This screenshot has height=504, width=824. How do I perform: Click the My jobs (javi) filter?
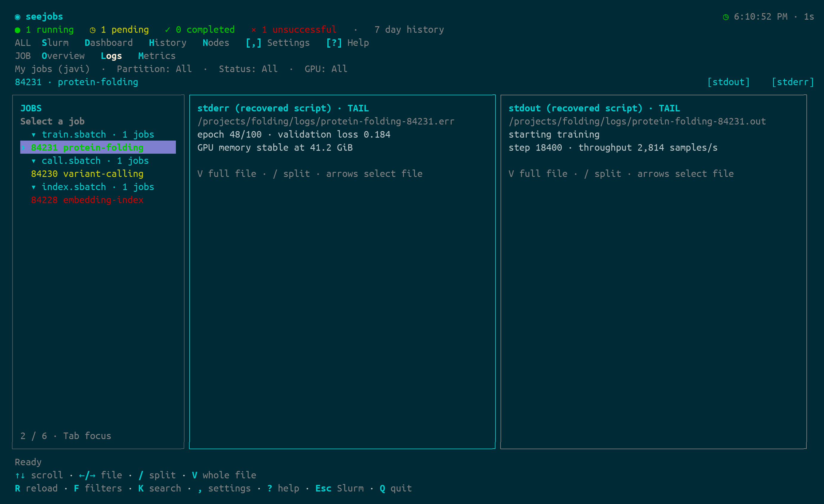tap(52, 69)
